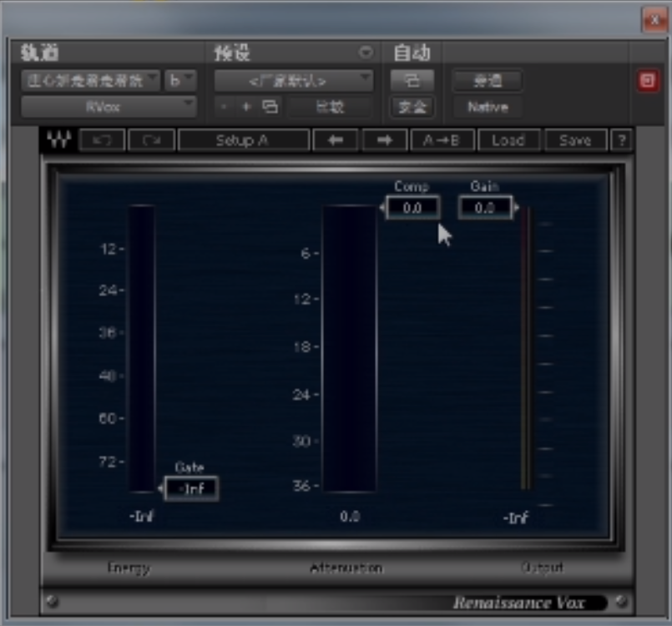
Task: Click the Save button
Action: [575, 140]
